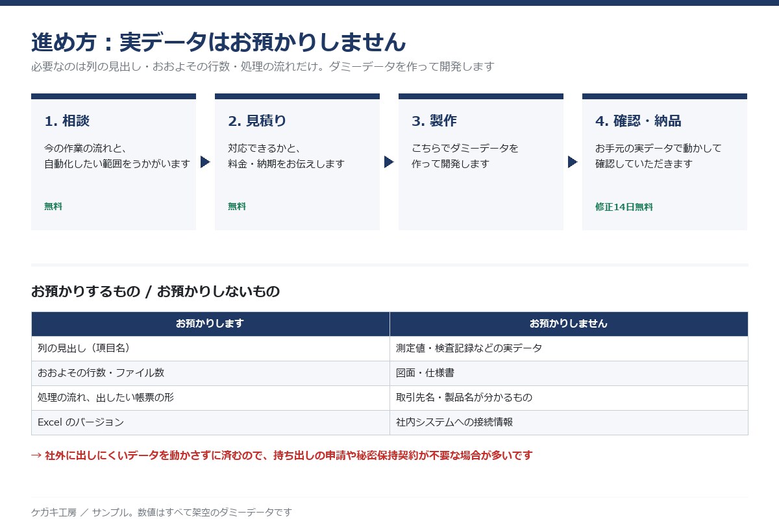Select text お手元の実データで動かして

[658, 148]
